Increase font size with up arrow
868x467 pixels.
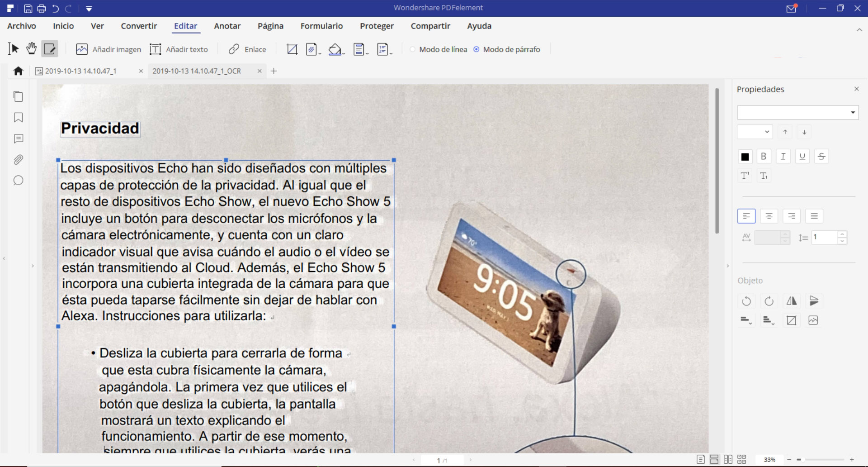[x=785, y=132]
